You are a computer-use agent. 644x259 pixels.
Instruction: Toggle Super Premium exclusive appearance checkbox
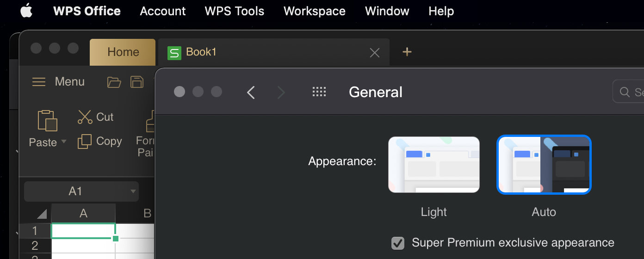pyautogui.click(x=397, y=243)
